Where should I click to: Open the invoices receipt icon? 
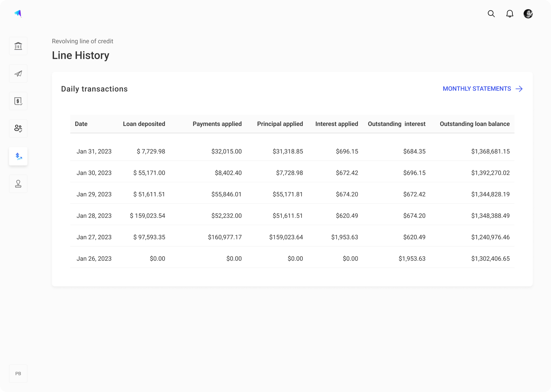18,101
